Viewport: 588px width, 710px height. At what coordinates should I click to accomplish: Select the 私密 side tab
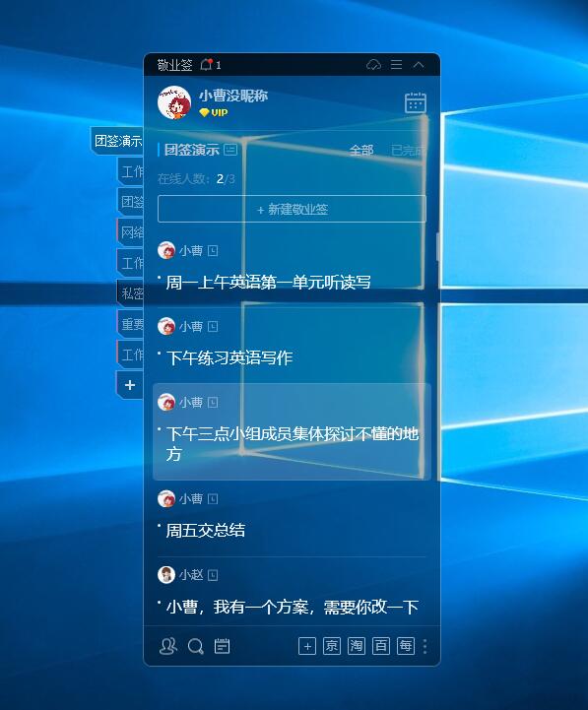[x=130, y=293]
